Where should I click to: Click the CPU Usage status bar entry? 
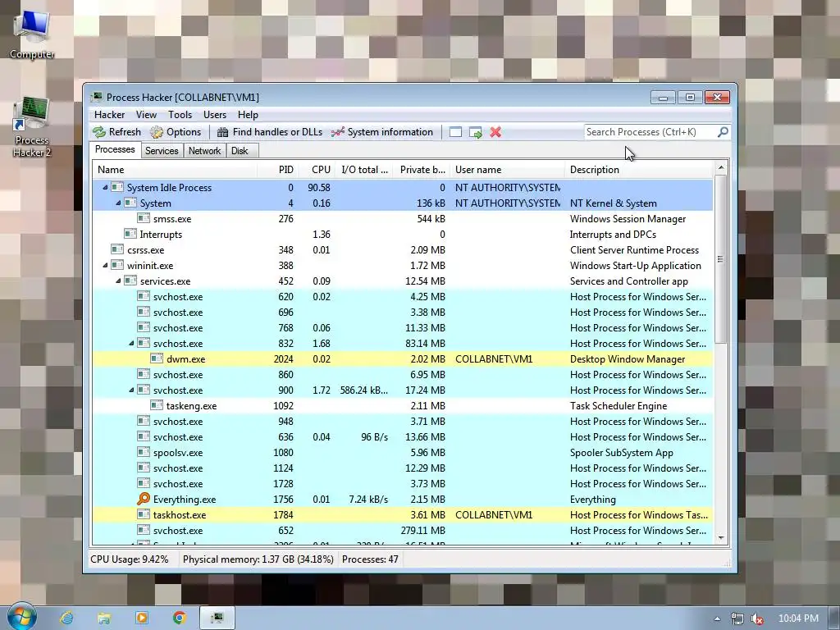pos(130,559)
